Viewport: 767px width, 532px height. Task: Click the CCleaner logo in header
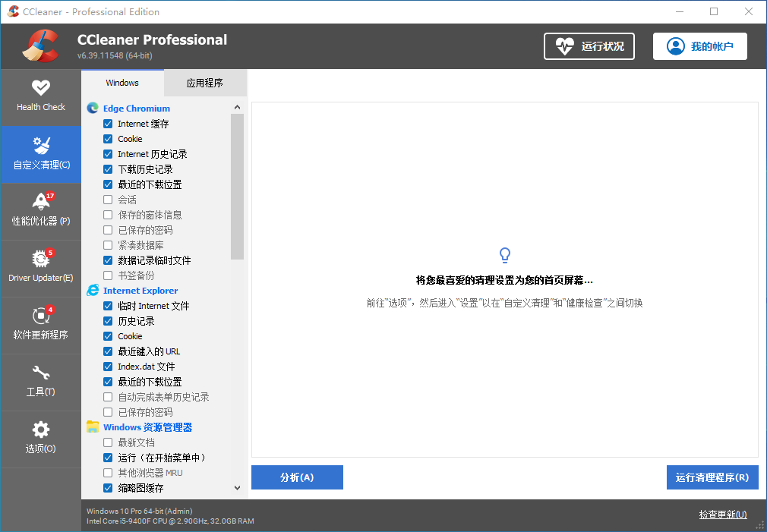[x=40, y=46]
